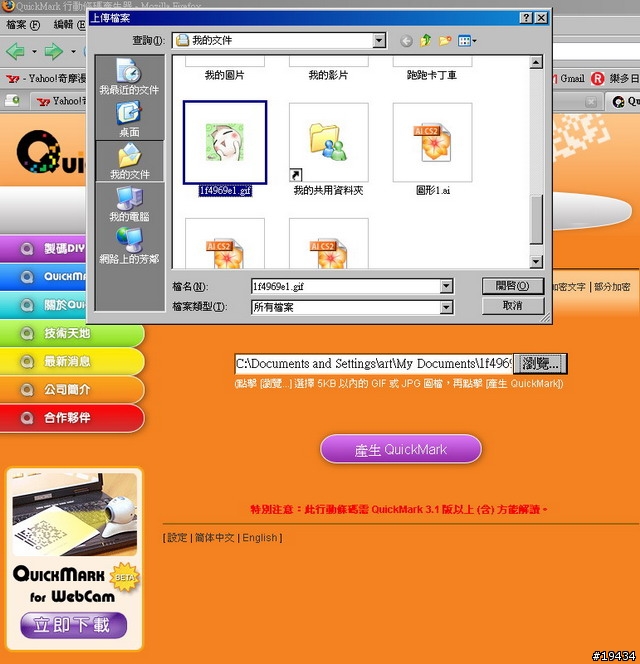Click the dialog help question mark button
This screenshot has height=664, width=640.
coord(526,17)
